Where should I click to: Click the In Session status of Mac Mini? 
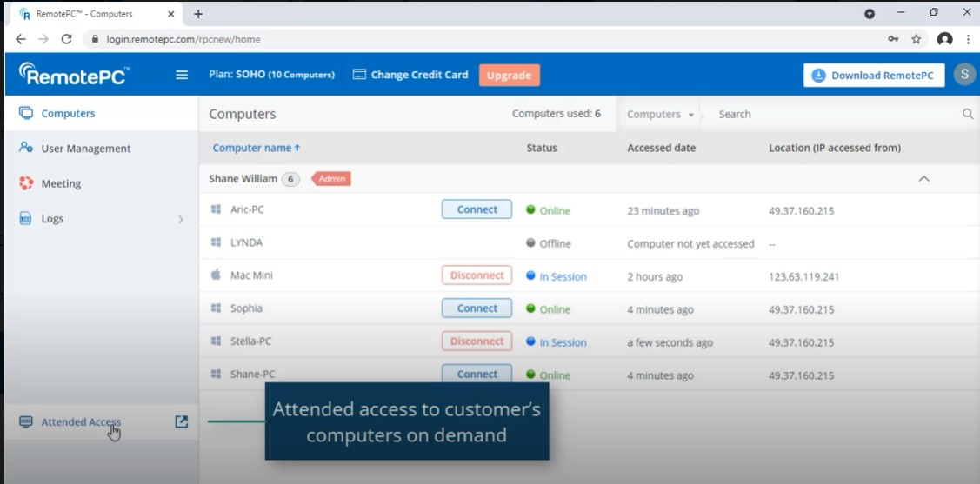coord(557,276)
